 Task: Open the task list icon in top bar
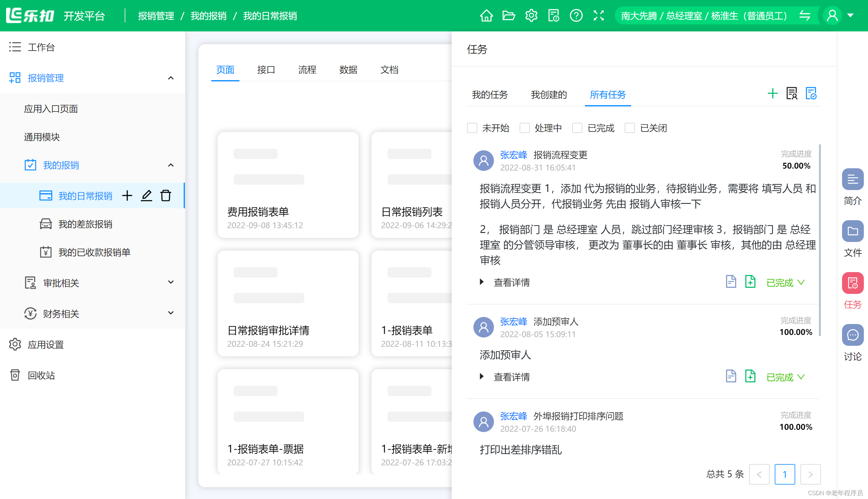click(554, 16)
